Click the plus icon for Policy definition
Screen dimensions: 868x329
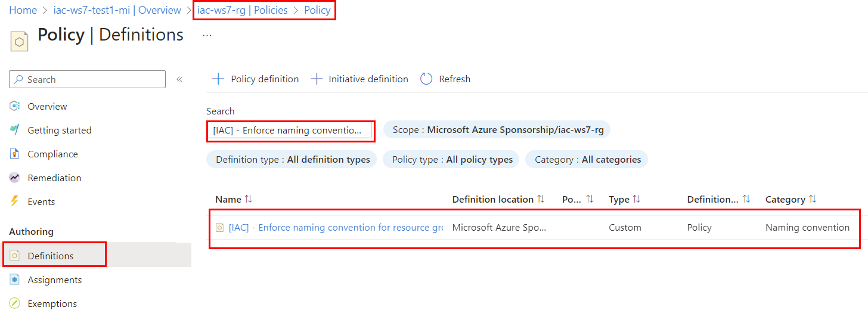click(x=219, y=79)
